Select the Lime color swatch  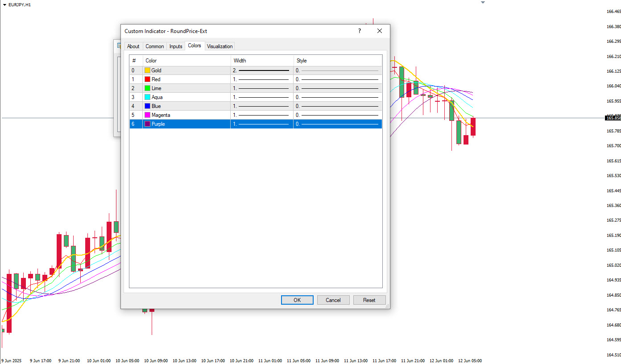pyautogui.click(x=147, y=88)
